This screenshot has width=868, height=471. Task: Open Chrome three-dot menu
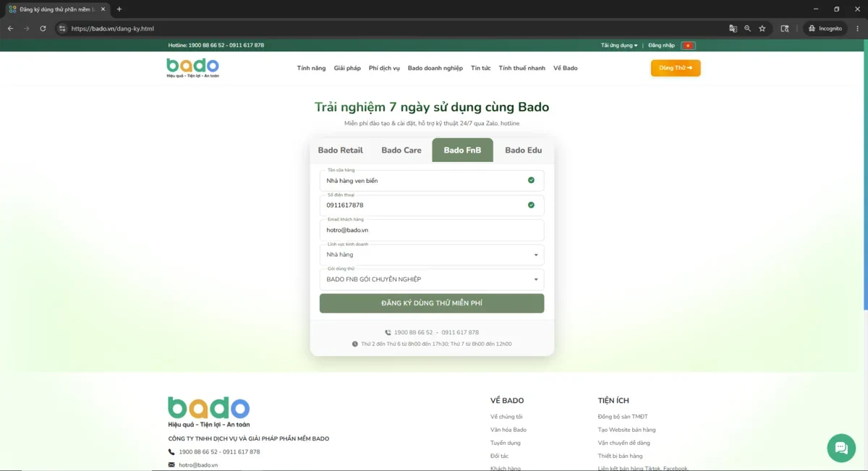click(857, 28)
